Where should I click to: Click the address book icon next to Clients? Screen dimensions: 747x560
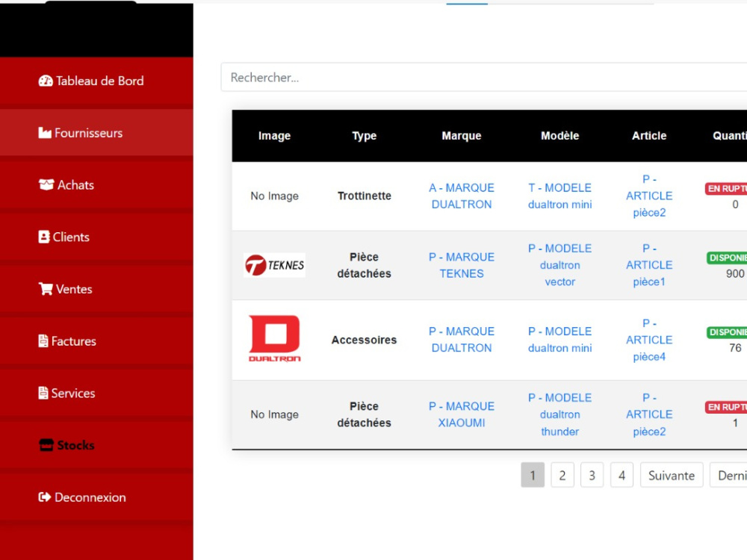[44, 237]
